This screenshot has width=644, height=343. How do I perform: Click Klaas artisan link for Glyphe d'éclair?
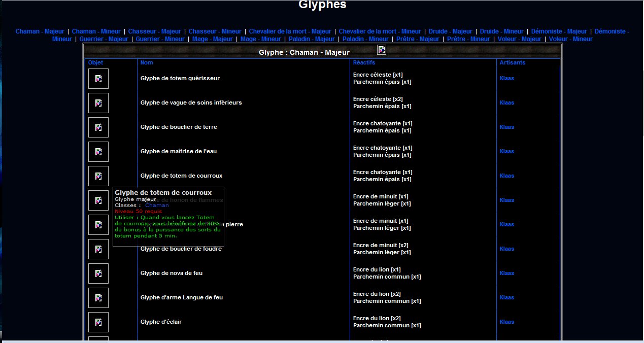click(x=506, y=322)
